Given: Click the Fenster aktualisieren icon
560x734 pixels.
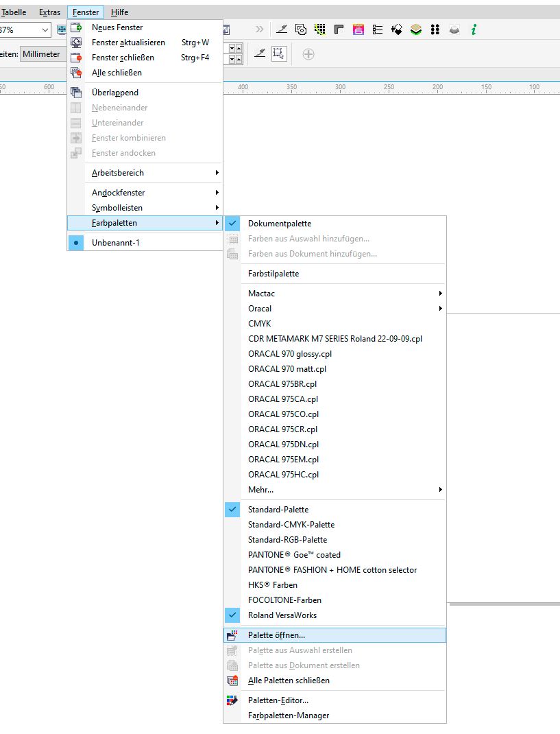Looking at the screenshot, I should click(76, 43).
